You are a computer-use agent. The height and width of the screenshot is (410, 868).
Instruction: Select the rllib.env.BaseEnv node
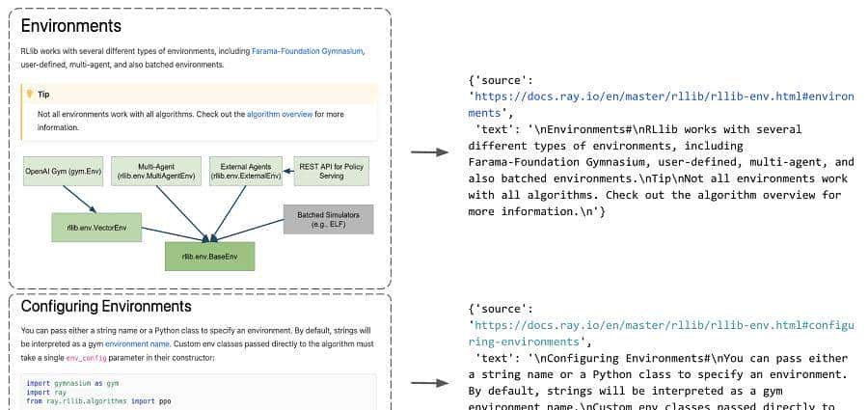click(209, 256)
